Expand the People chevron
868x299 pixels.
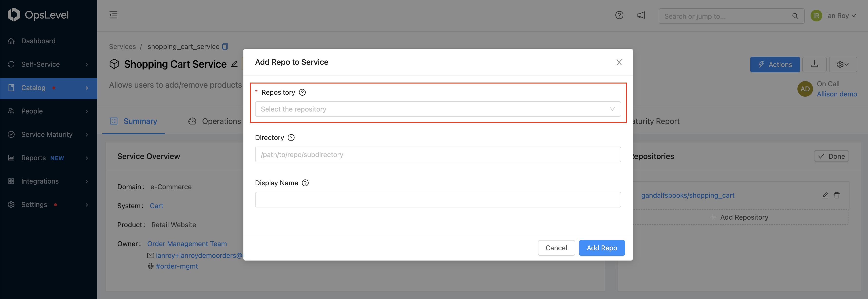click(x=87, y=111)
